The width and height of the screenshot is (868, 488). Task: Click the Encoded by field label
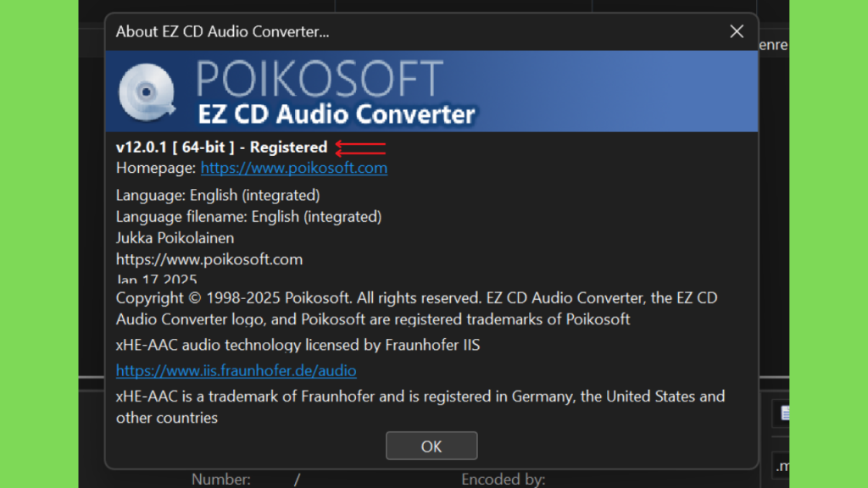(x=504, y=480)
